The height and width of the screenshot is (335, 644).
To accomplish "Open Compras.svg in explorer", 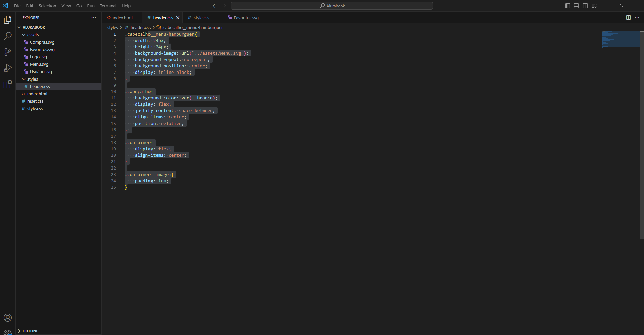I will tap(42, 42).
